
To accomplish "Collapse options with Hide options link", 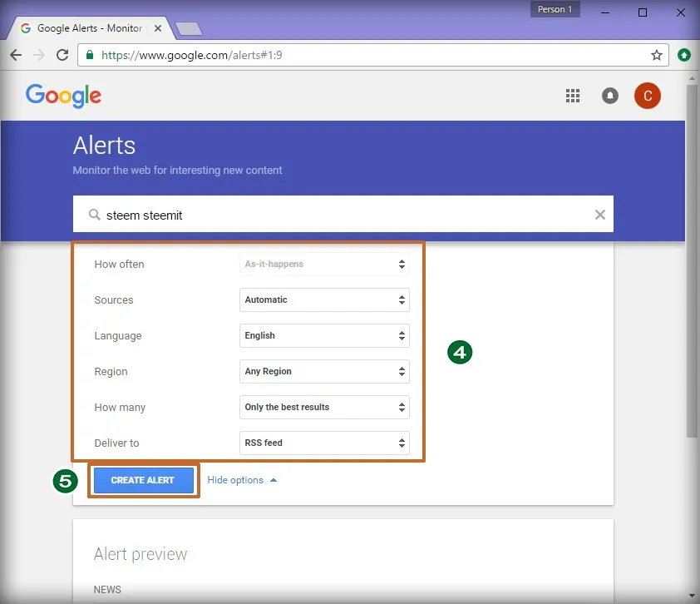I will (x=242, y=480).
